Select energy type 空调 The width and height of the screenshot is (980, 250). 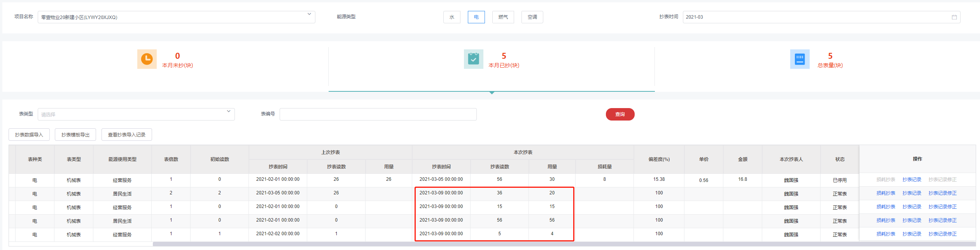532,17
